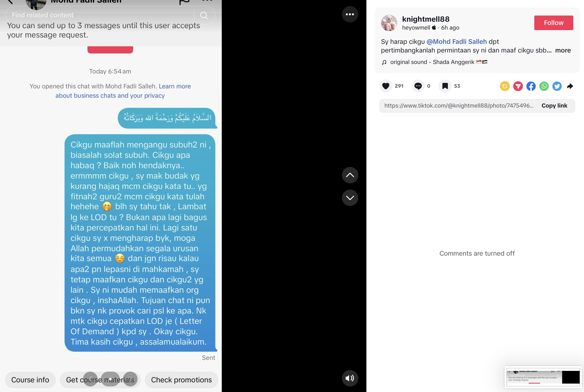584x392 pixels.
Task: Click the TikTok post URL input field
Action: pyautogui.click(x=459, y=106)
